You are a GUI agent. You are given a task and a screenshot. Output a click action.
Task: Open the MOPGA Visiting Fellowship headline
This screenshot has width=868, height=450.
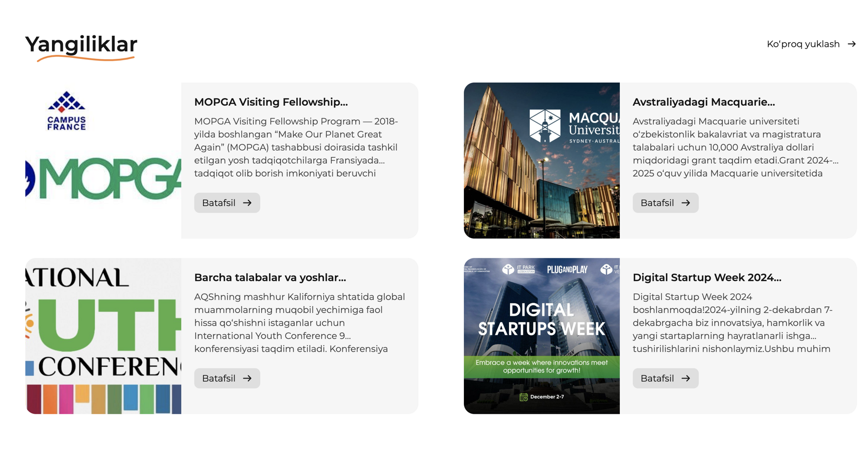click(x=271, y=102)
